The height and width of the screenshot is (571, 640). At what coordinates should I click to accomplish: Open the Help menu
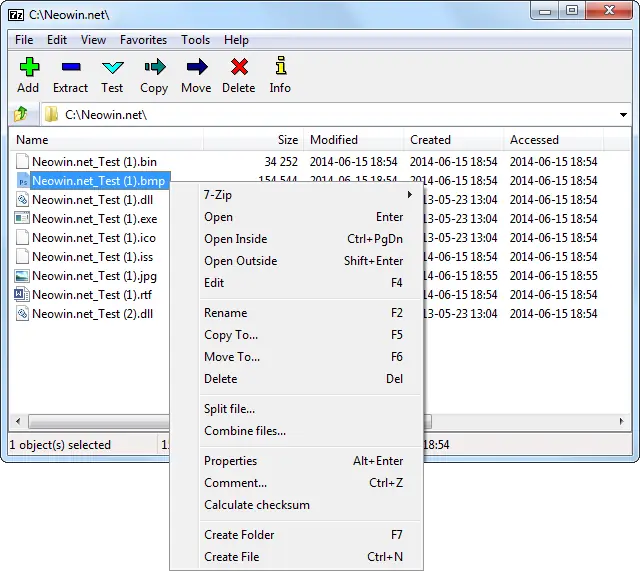pos(236,40)
